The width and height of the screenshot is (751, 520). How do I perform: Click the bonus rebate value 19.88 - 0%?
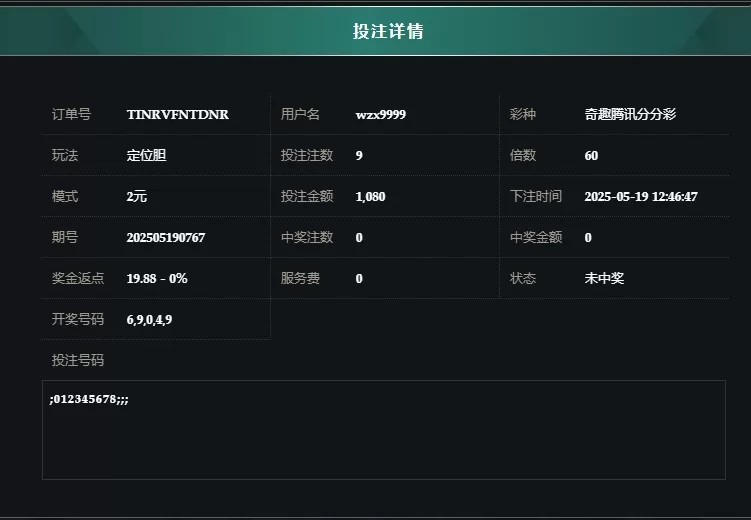(x=157, y=279)
